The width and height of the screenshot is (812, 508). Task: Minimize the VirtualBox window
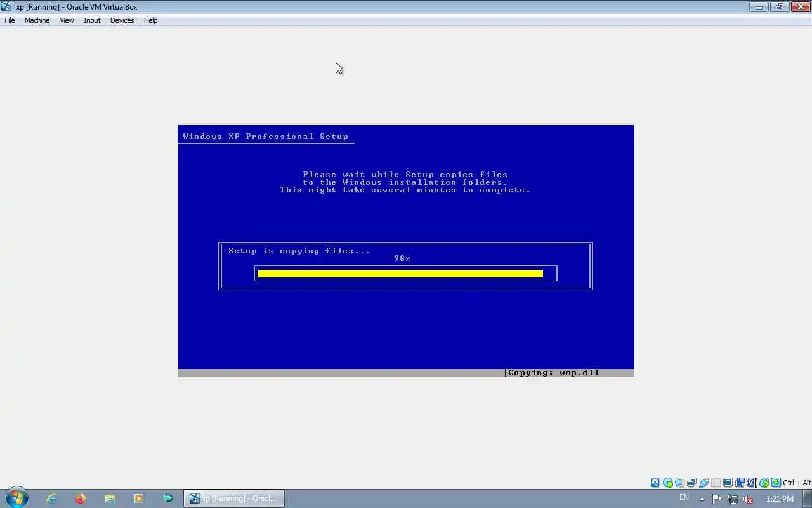click(x=759, y=7)
